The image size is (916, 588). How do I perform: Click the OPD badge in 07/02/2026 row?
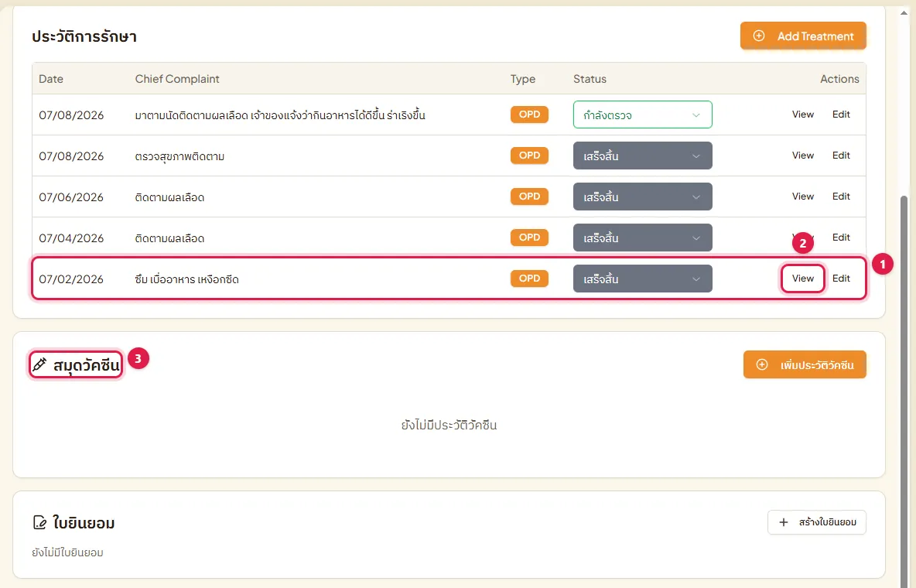529,279
